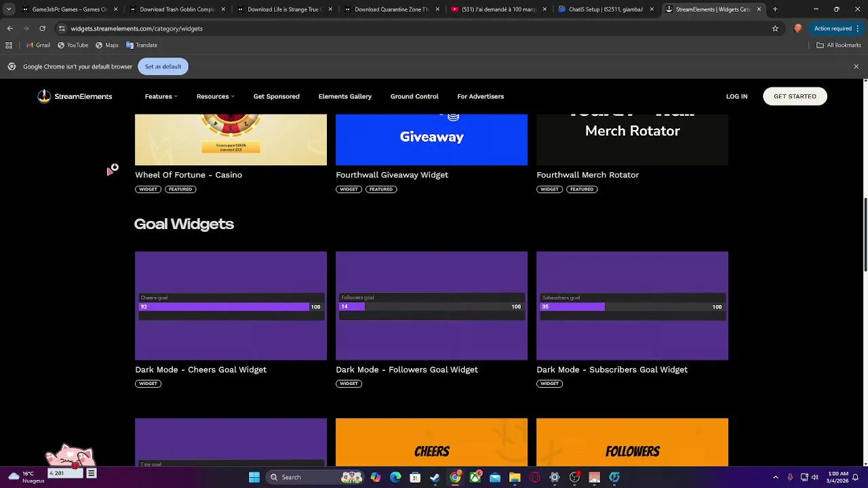This screenshot has width=868, height=488.
Task: Open Translate bookmark
Action: point(142,45)
